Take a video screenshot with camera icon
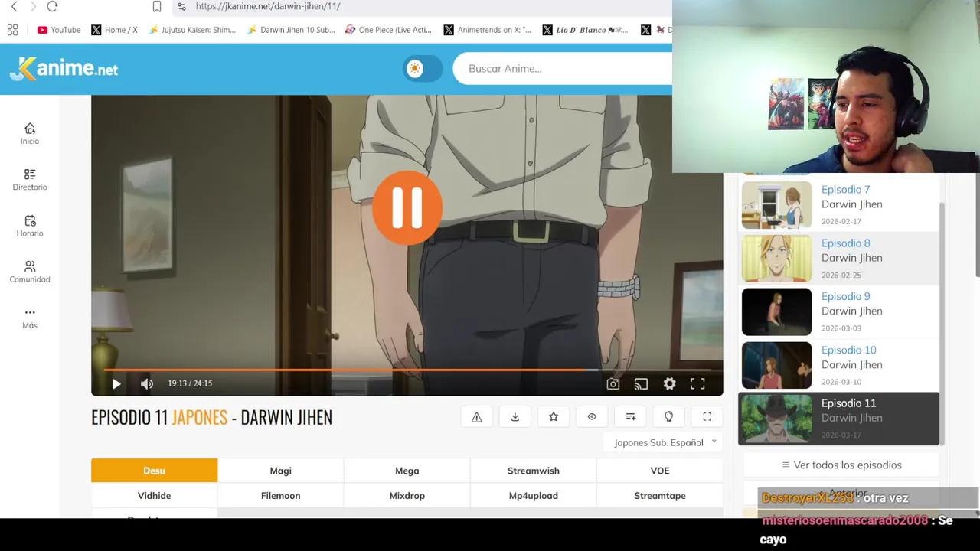Screen dimensions: 980x551 (613, 383)
